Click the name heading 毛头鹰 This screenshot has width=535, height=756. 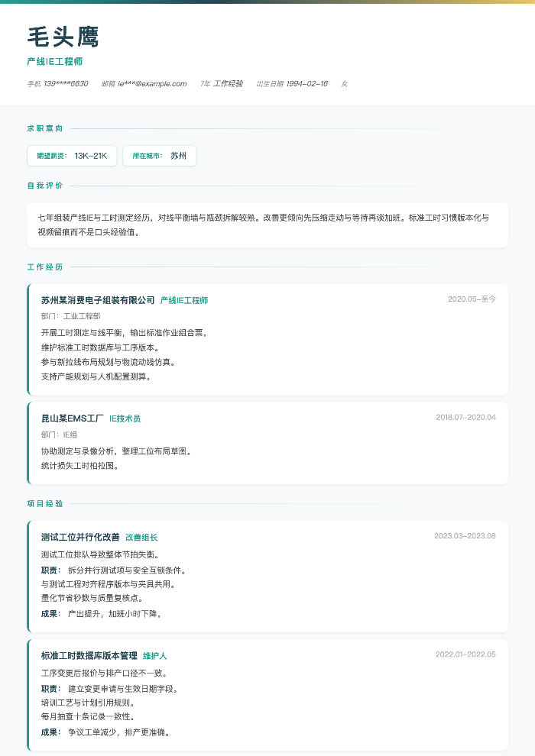click(x=63, y=37)
